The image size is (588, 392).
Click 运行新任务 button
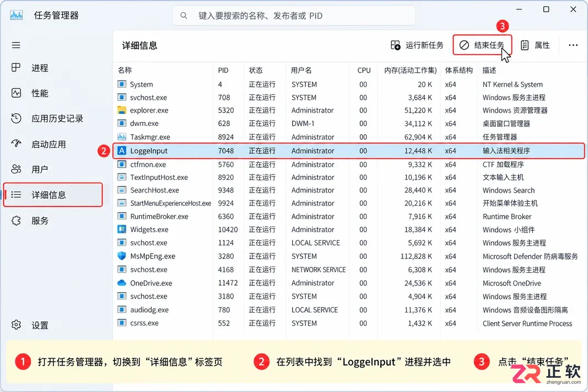click(417, 45)
